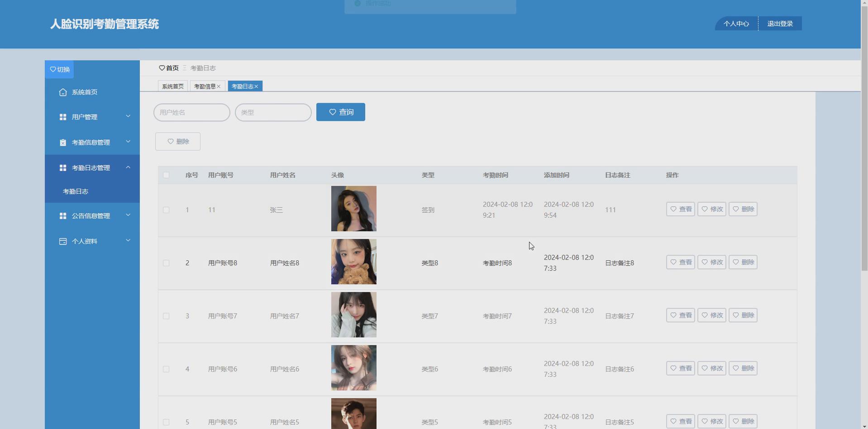Screen dimensions: 868x429
Task: Select the 考勤日志 tab
Action: (243, 86)
